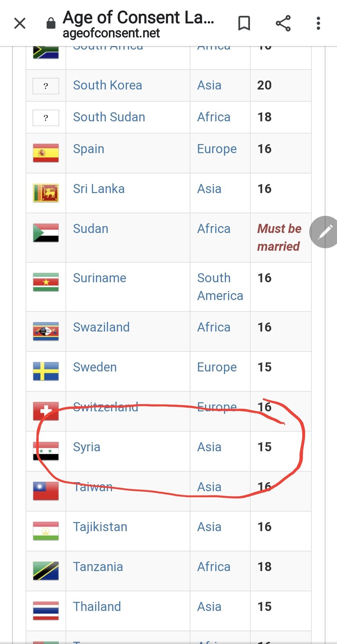Tap the ageofconsent.net address bar
Screen dimensions: 337x644
coord(111,33)
